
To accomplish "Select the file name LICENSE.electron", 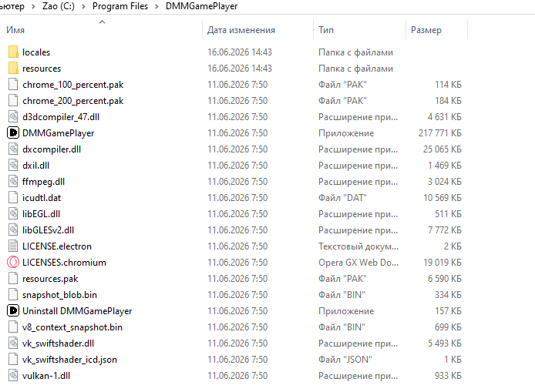I will (x=57, y=246).
